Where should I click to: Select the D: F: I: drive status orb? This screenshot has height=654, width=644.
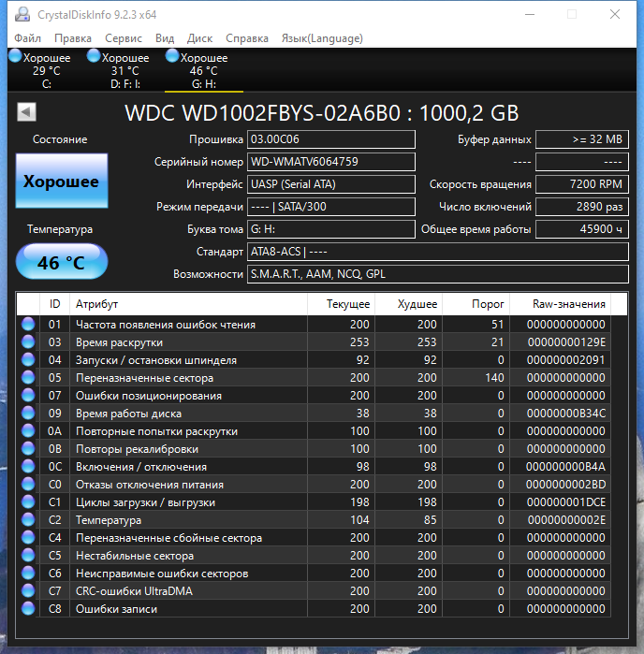click(94, 56)
